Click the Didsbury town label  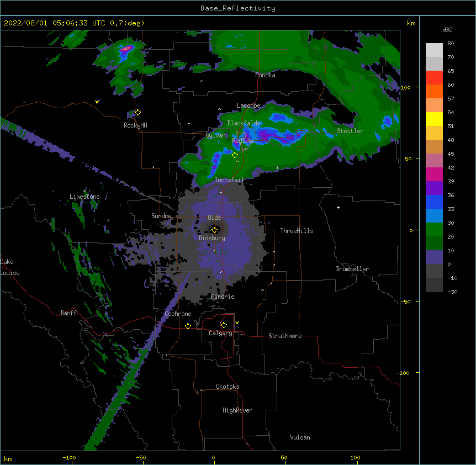211,238
